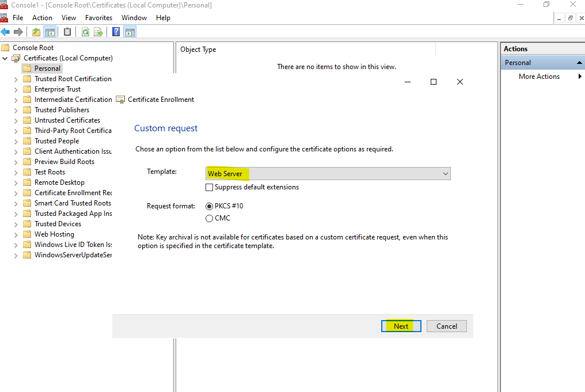
Task: Click the Personal folder icon in the tree
Action: coord(27,68)
